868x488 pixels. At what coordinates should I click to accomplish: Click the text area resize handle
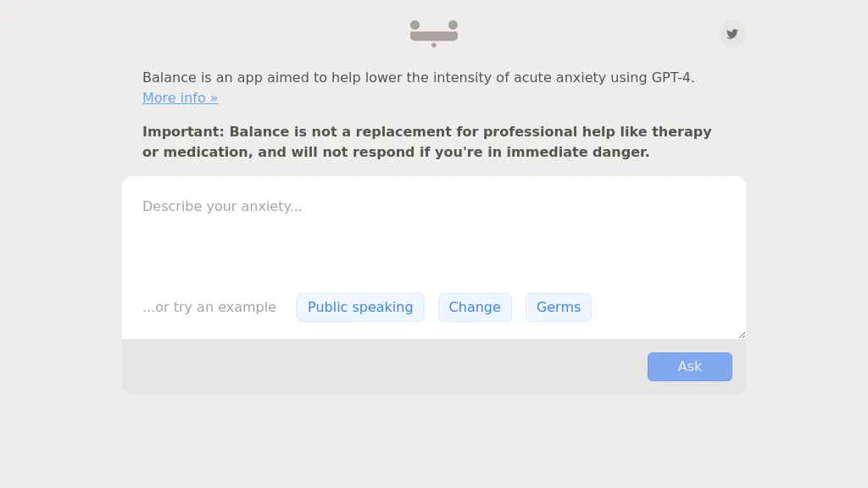click(x=742, y=335)
